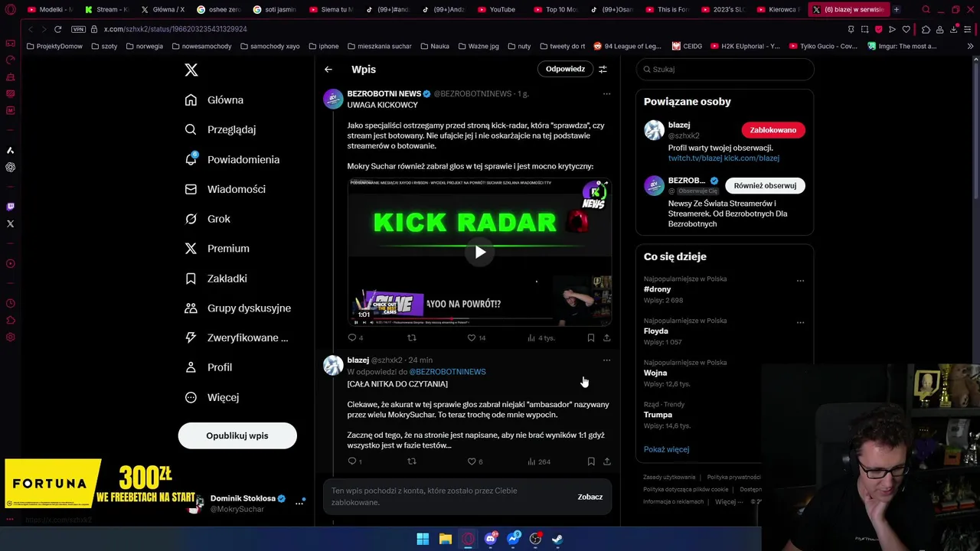This screenshot has width=980, height=551.
Task: Share the BEZROBOTNI NEWS post
Action: pyautogui.click(x=607, y=337)
